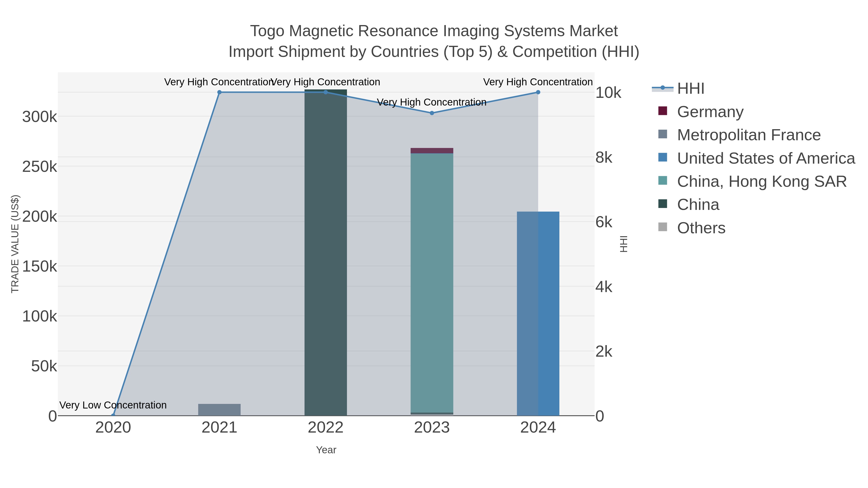Viewport: 868px width, 488px height.
Task: Click the 300k trade value tick
Action: (x=40, y=117)
